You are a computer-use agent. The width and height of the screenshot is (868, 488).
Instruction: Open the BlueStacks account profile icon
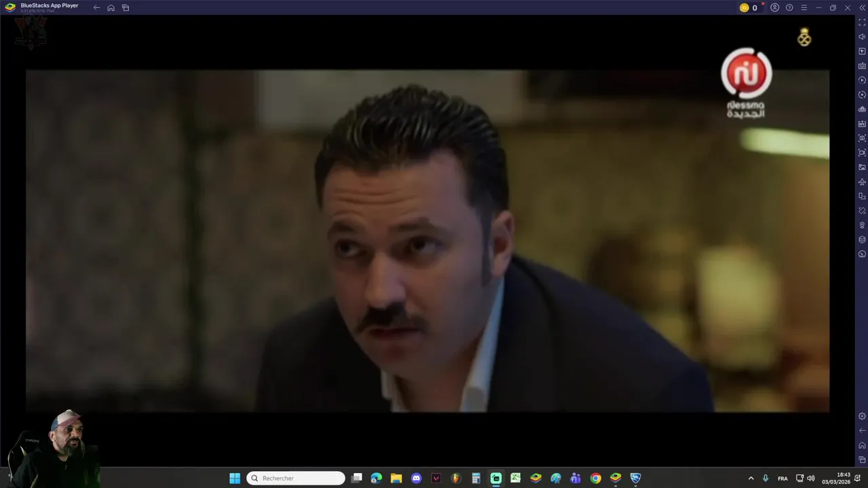pyautogui.click(x=774, y=7)
